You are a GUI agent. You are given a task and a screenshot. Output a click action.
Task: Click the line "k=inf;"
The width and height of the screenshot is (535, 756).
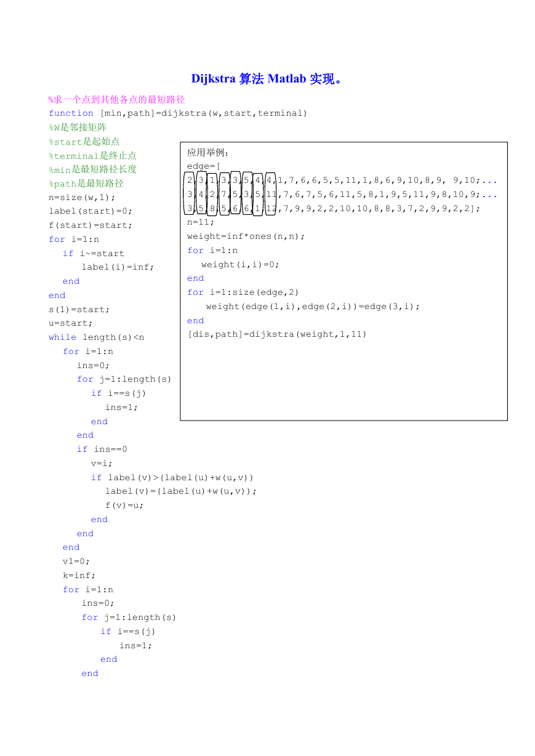(x=79, y=576)
